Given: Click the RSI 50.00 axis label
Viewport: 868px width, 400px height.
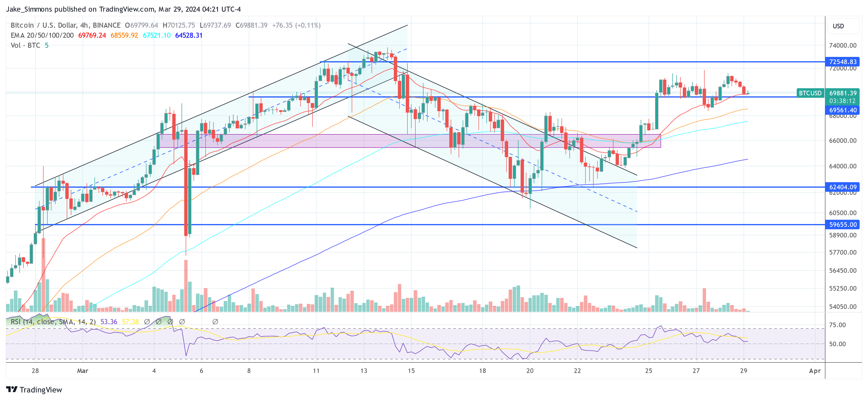Looking at the screenshot, I should [837, 344].
